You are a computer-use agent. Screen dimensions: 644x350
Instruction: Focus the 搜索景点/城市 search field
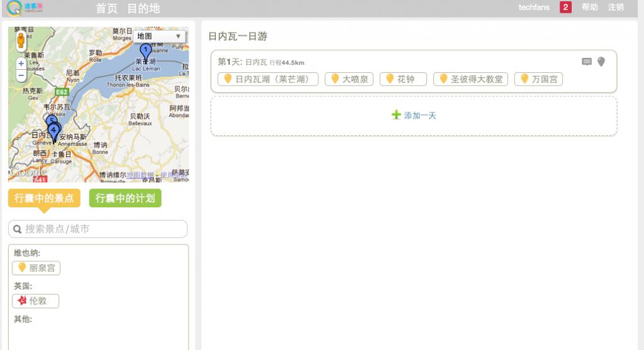(97, 229)
